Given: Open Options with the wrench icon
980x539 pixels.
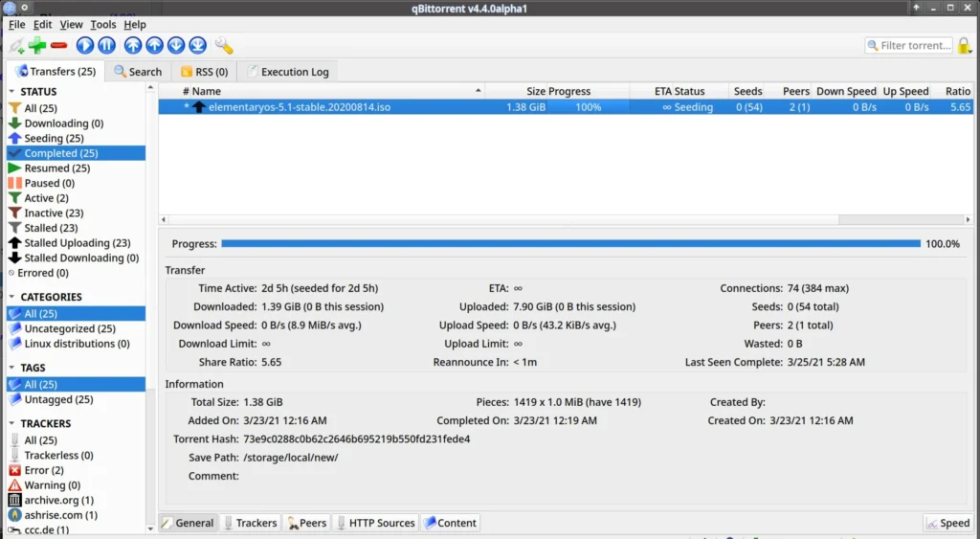Looking at the screenshot, I should click(x=224, y=46).
